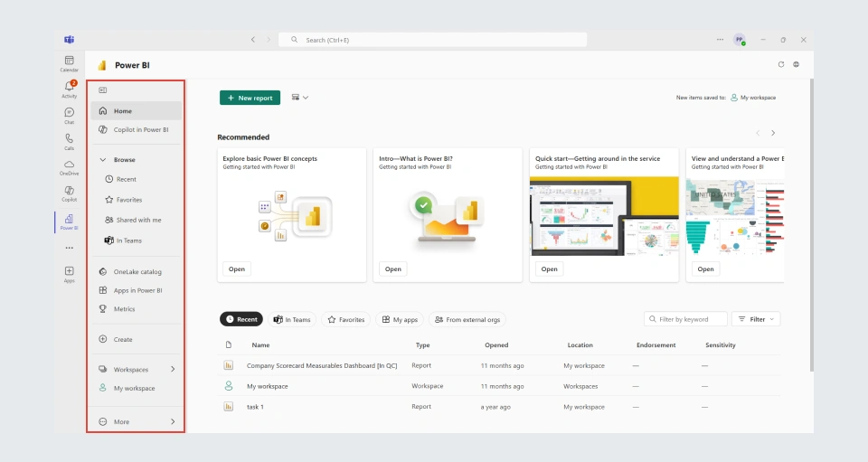Open the Apps store icon
868x462 pixels.
click(x=70, y=274)
